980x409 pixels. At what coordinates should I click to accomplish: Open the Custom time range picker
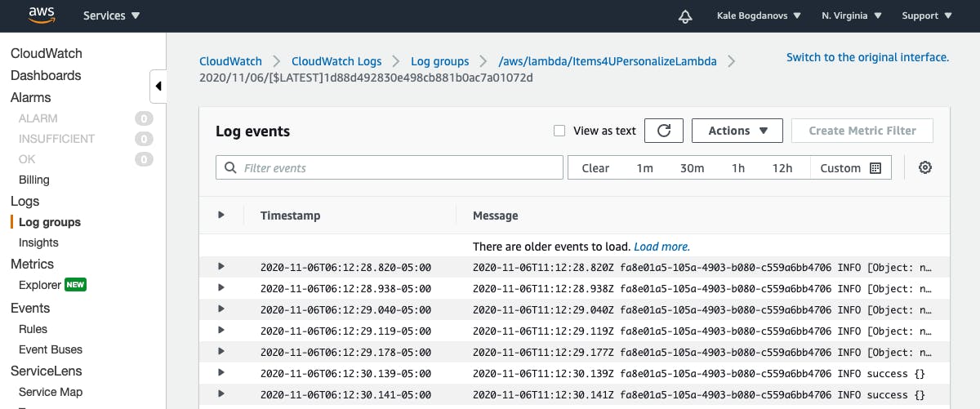850,168
